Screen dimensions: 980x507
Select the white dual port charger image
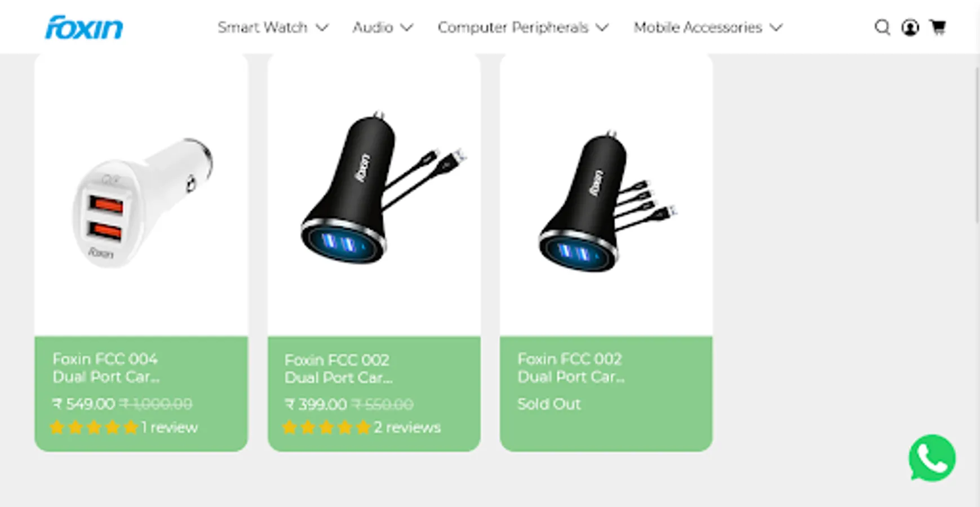pyautogui.click(x=142, y=202)
